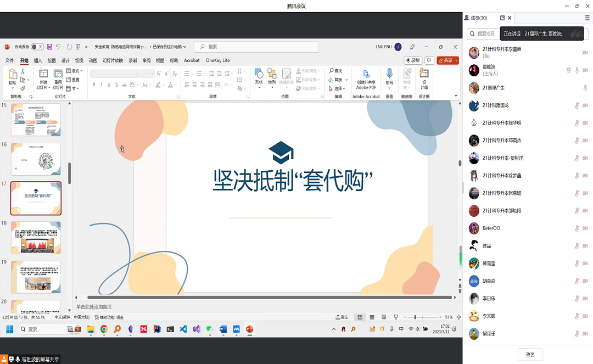Select slide 18 thumbnail in the panel

click(x=36, y=237)
